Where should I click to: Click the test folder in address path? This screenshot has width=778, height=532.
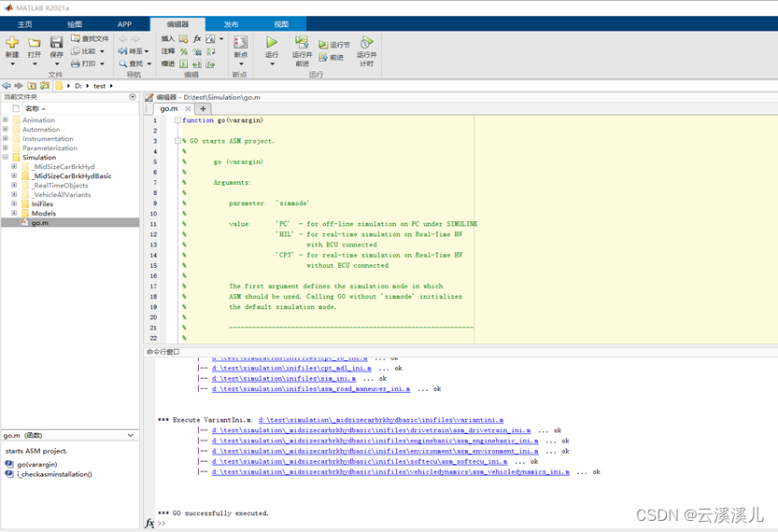99,86
